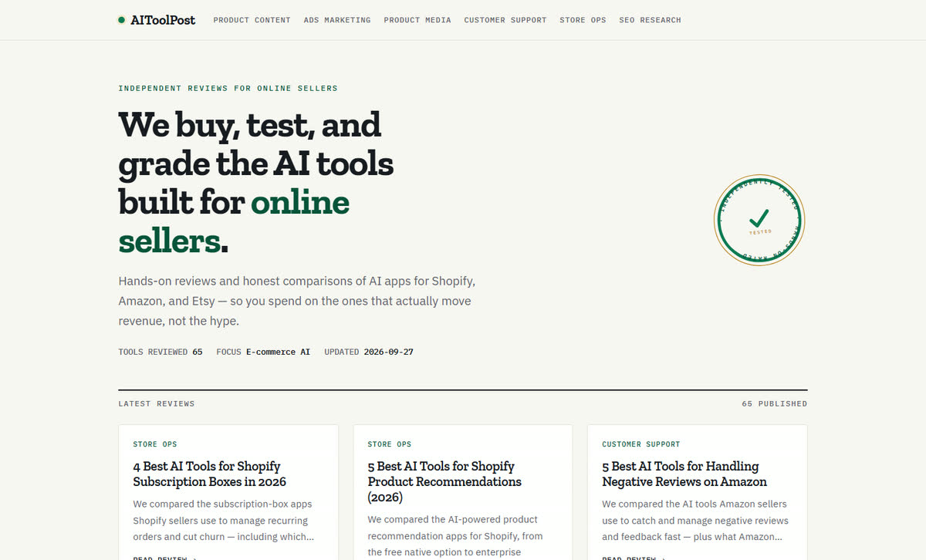Click the AIToolPost logo

tap(157, 20)
